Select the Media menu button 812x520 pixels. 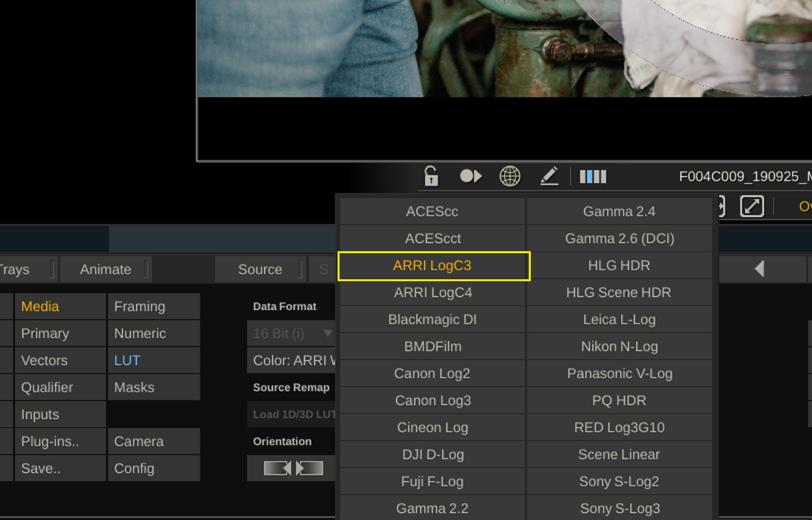click(x=60, y=306)
